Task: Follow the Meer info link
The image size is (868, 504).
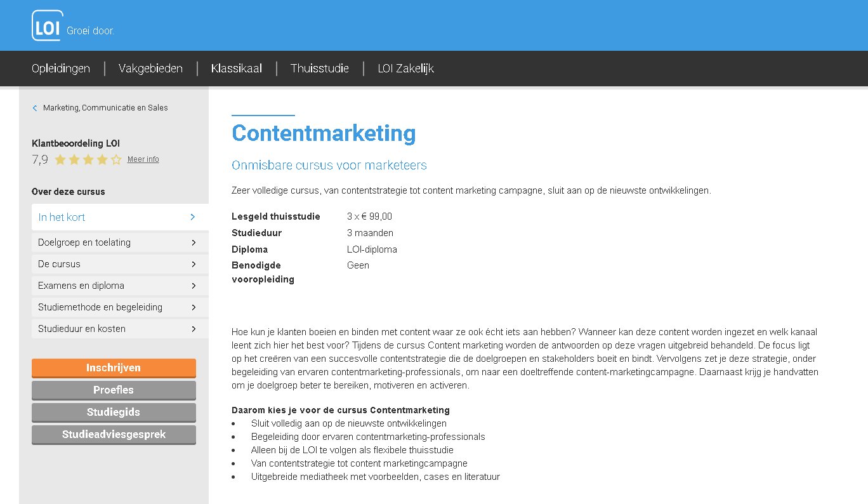Action: 143,159
